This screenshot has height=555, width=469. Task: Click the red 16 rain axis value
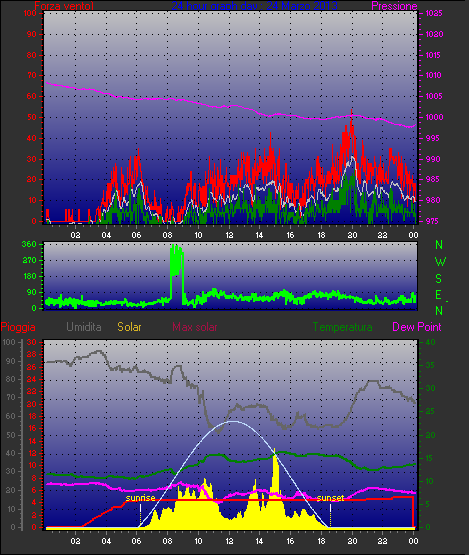32,429
